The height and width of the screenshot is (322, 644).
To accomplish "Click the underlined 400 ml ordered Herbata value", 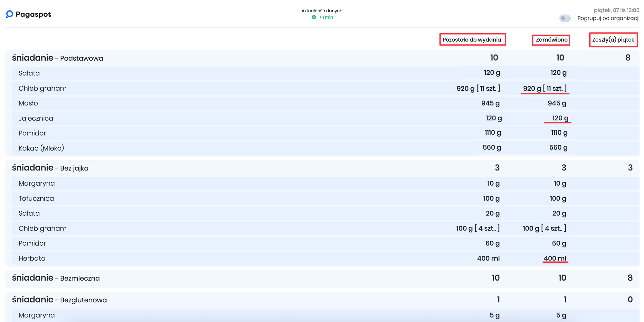I will click(x=555, y=258).
